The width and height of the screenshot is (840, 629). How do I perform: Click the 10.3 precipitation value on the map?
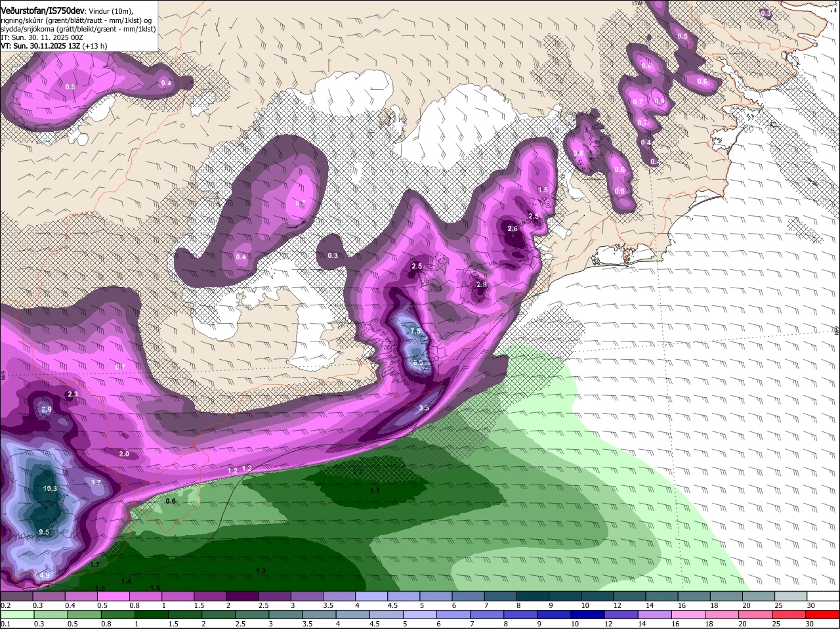tap(50, 488)
